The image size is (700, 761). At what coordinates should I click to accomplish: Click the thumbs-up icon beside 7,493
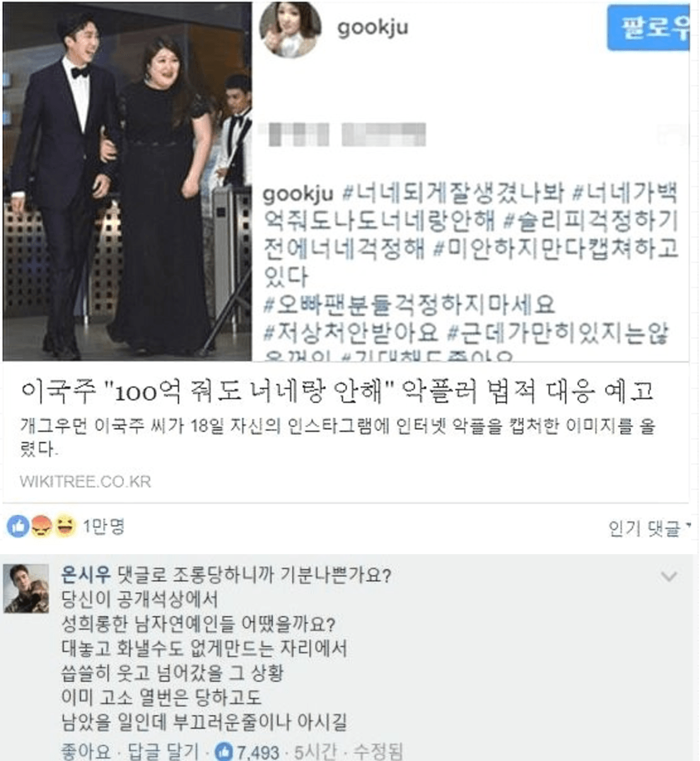224,751
